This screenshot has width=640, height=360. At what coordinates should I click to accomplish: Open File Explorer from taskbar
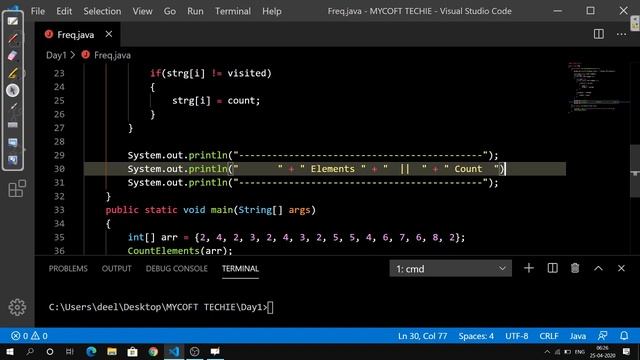click(112, 351)
